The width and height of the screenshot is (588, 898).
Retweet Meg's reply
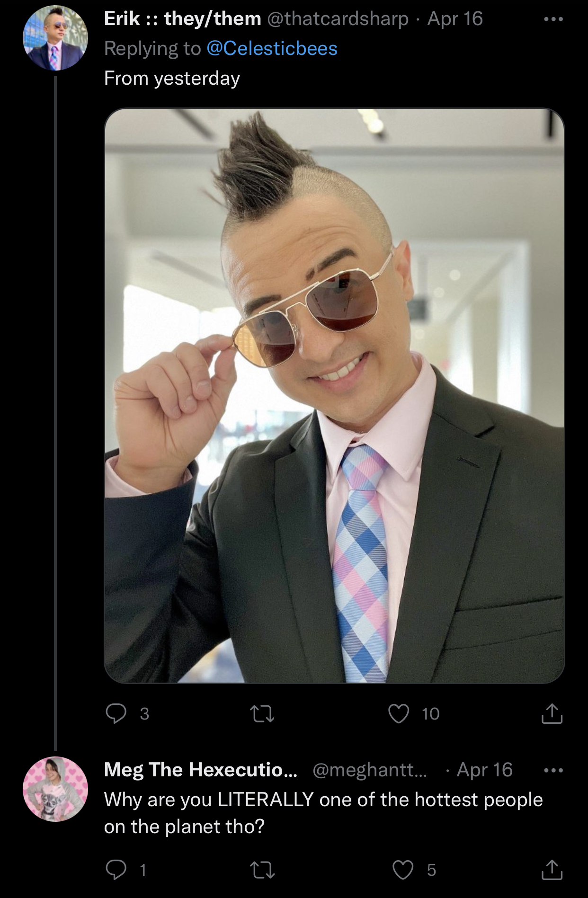pos(262,870)
